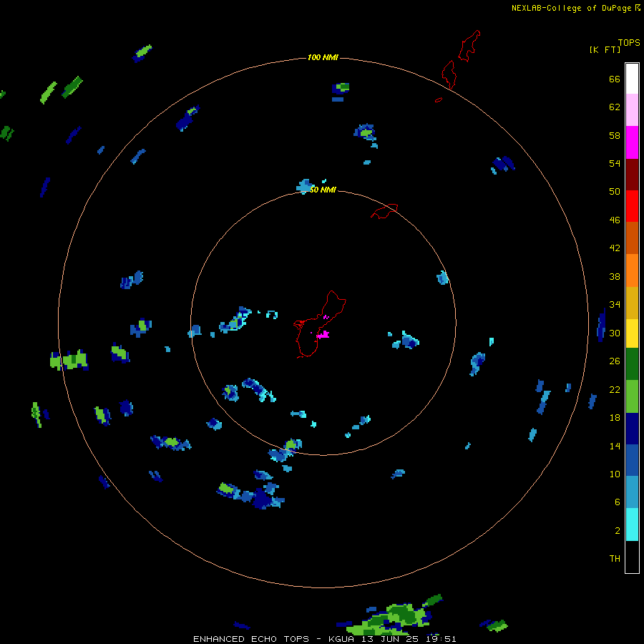This screenshot has width=644, height=644.
Task: Click the 6 legend value
Action: tap(618, 502)
